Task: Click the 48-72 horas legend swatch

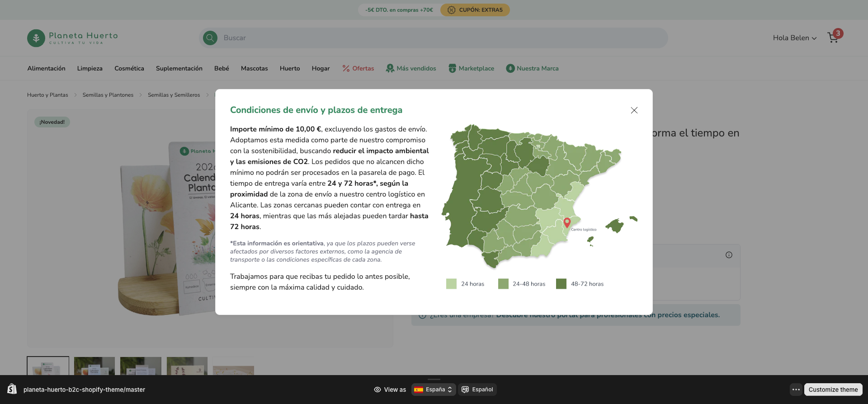Action: click(x=561, y=284)
